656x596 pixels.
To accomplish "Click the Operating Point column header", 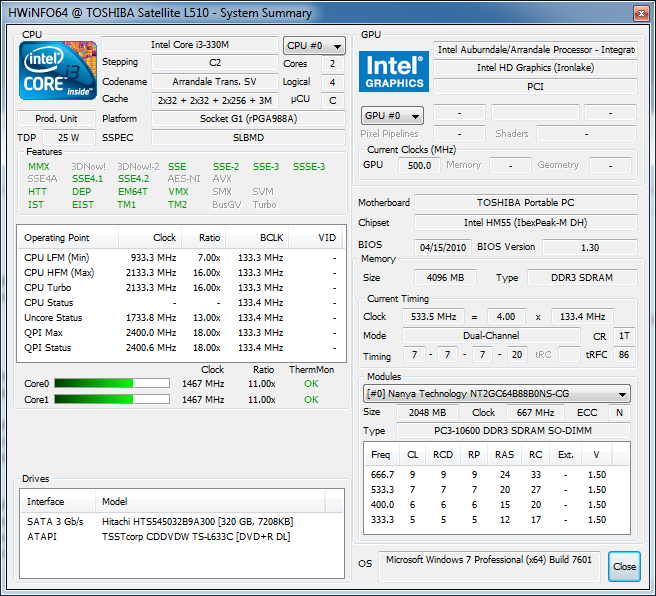I will pyautogui.click(x=69, y=238).
